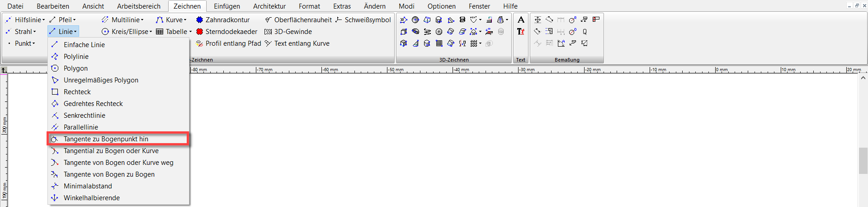The image size is (868, 207).
Task: Select the angular dimension tool (A)
Action: (561, 43)
